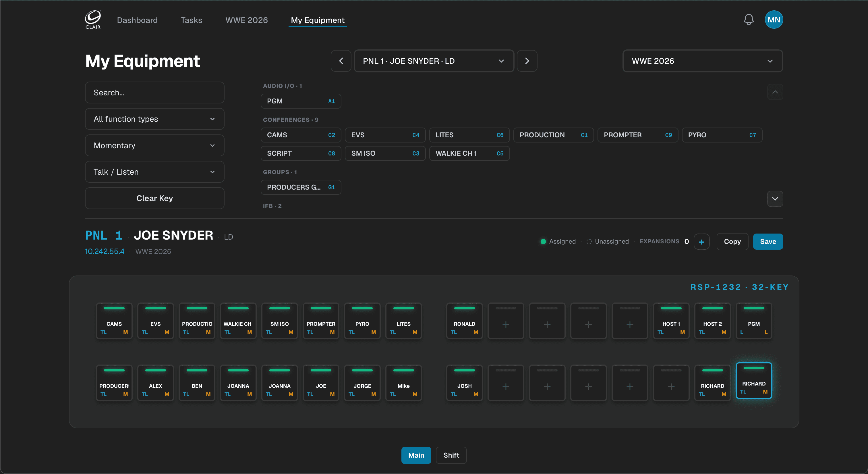Expand the All function types dropdown
868x474 pixels.
pyautogui.click(x=155, y=119)
